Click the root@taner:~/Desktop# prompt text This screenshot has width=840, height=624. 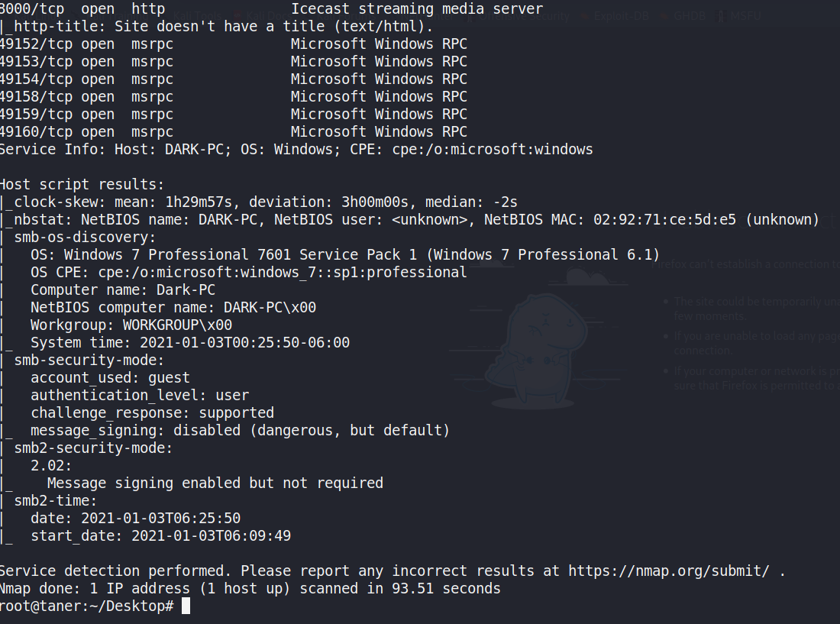[87, 606]
